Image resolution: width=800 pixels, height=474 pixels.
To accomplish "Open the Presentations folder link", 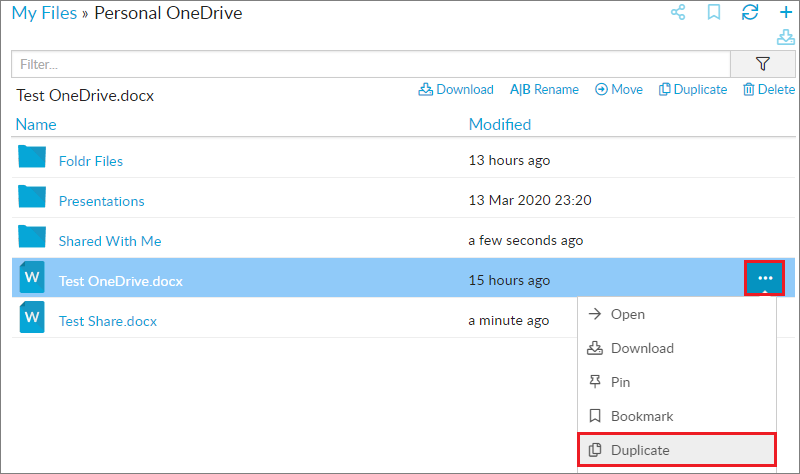I will [x=102, y=201].
